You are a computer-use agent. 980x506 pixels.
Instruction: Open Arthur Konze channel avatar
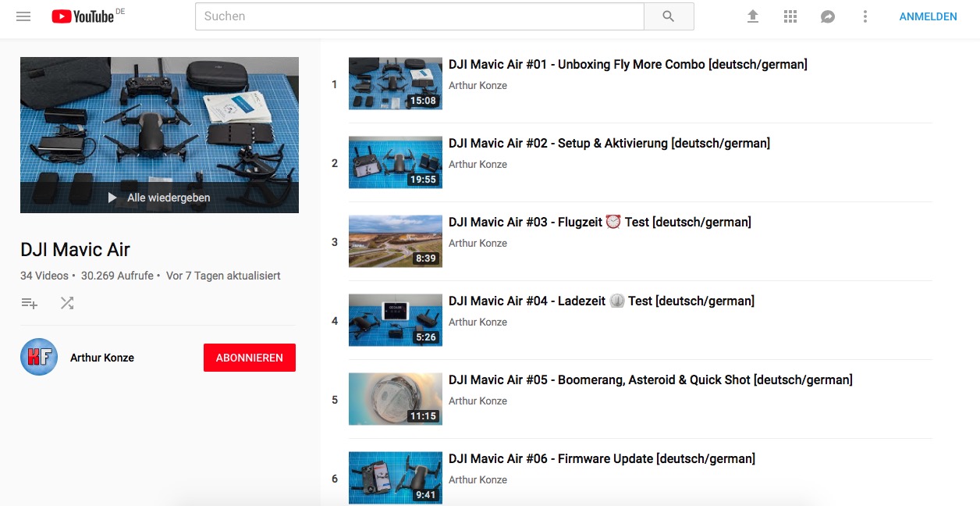pos(39,358)
